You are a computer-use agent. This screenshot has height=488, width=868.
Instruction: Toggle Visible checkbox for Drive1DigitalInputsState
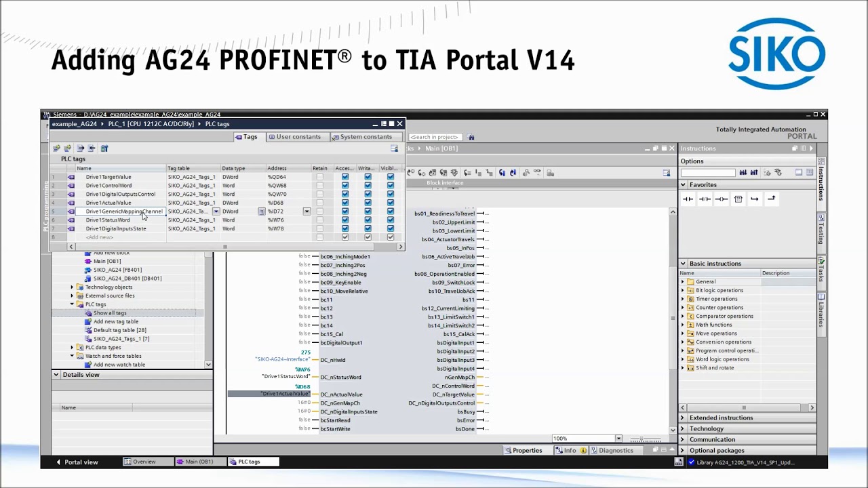pos(391,228)
